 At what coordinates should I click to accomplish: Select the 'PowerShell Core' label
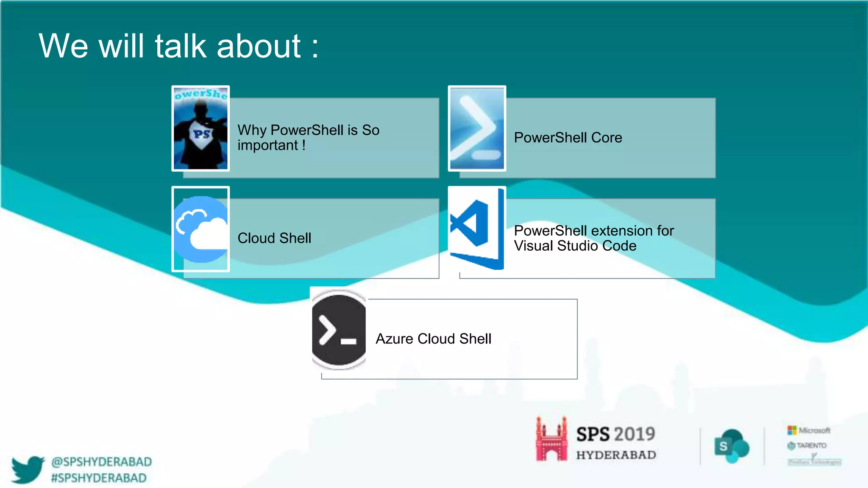(568, 138)
